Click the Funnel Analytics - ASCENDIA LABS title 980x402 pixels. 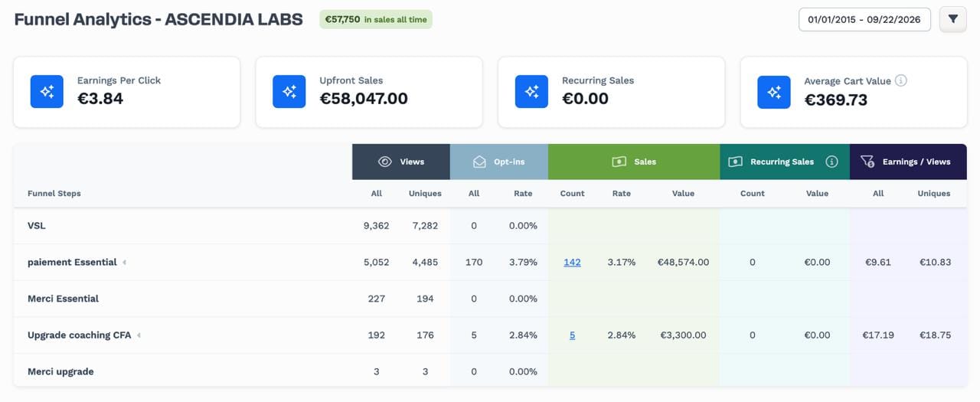(158, 19)
